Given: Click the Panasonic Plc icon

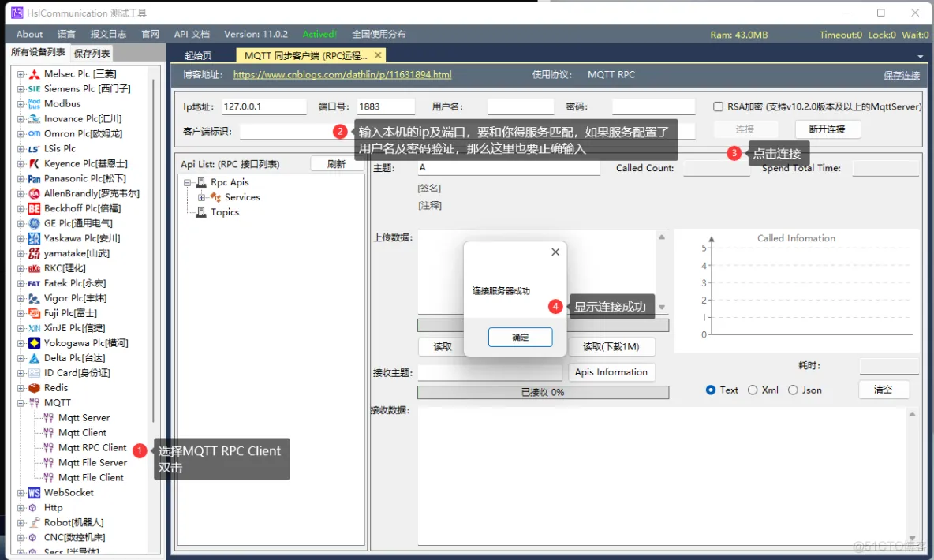Looking at the screenshot, I should [35, 178].
